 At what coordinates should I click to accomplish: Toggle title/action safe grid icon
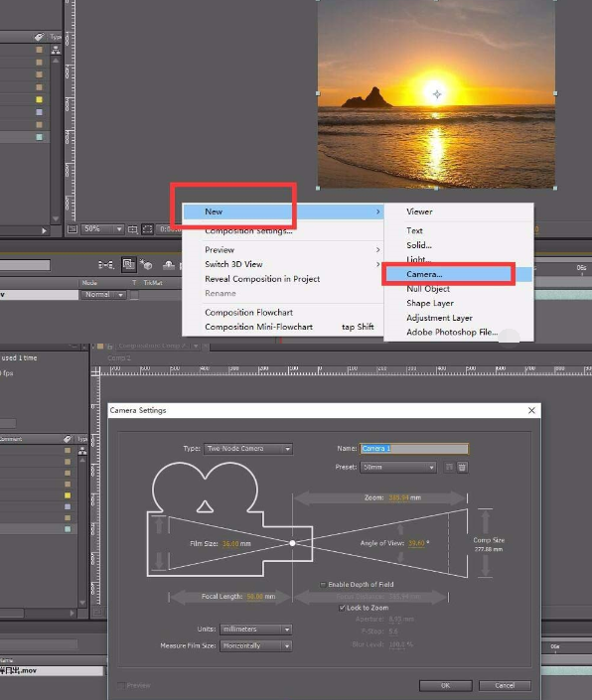[132, 229]
